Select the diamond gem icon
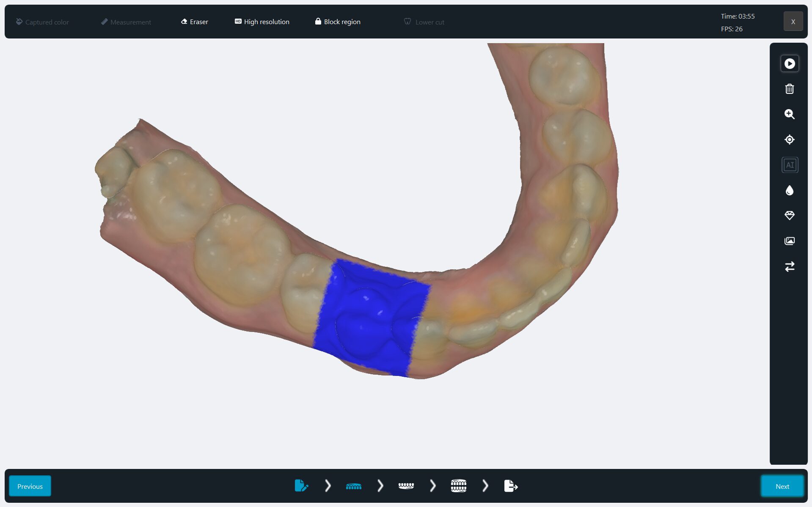The width and height of the screenshot is (812, 507). tap(789, 216)
